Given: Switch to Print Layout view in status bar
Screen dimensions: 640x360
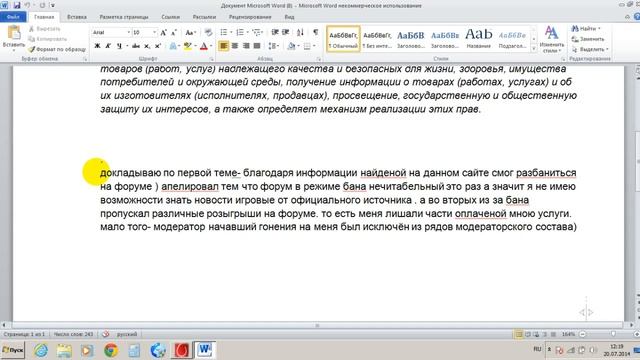Looking at the screenshot, I should [519, 334].
